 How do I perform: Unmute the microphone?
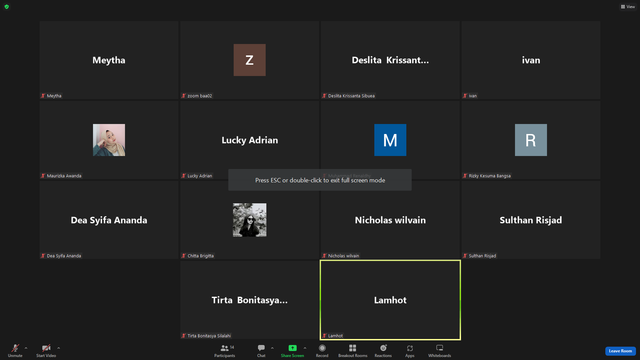point(15,350)
